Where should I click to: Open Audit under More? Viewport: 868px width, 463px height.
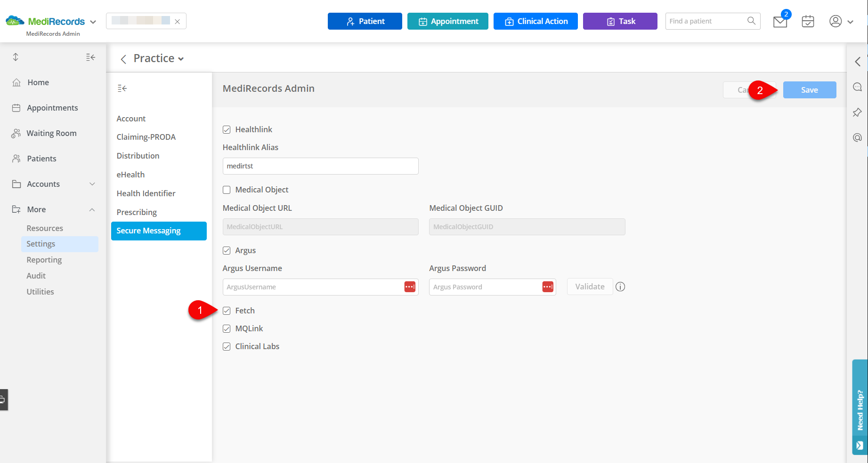(36, 276)
